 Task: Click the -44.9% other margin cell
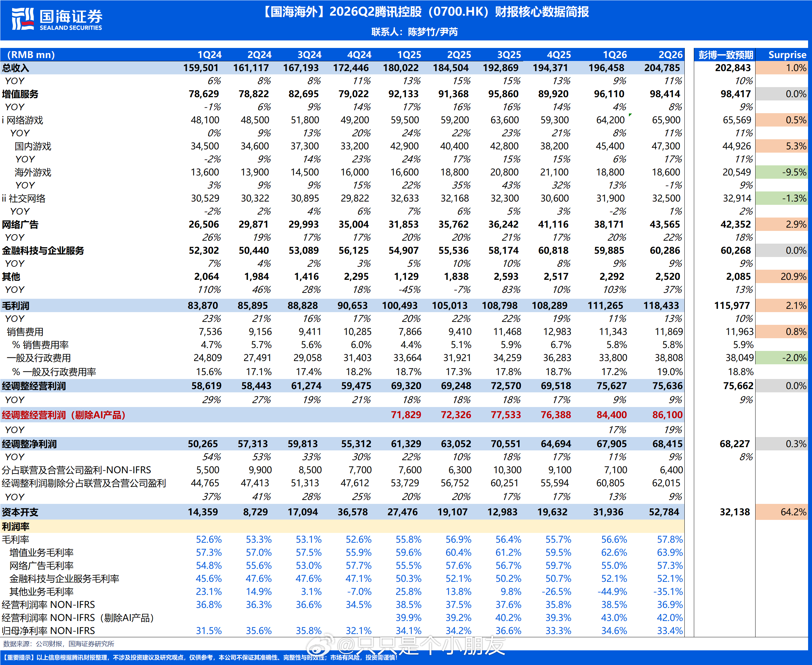(612, 592)
